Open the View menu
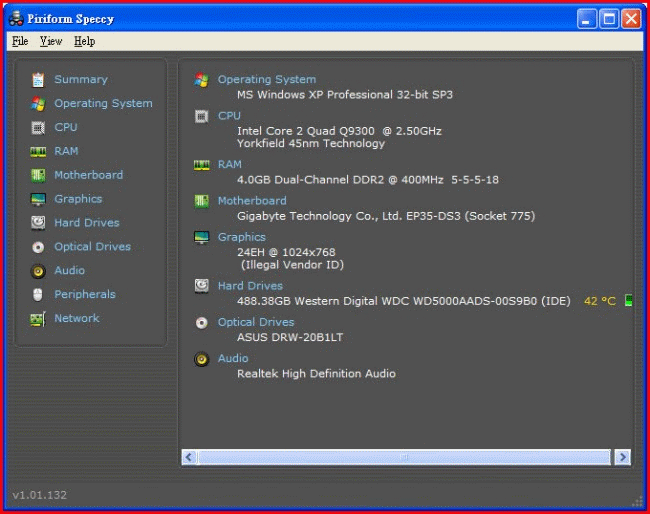The image size is (650, 514). (51, 41)
